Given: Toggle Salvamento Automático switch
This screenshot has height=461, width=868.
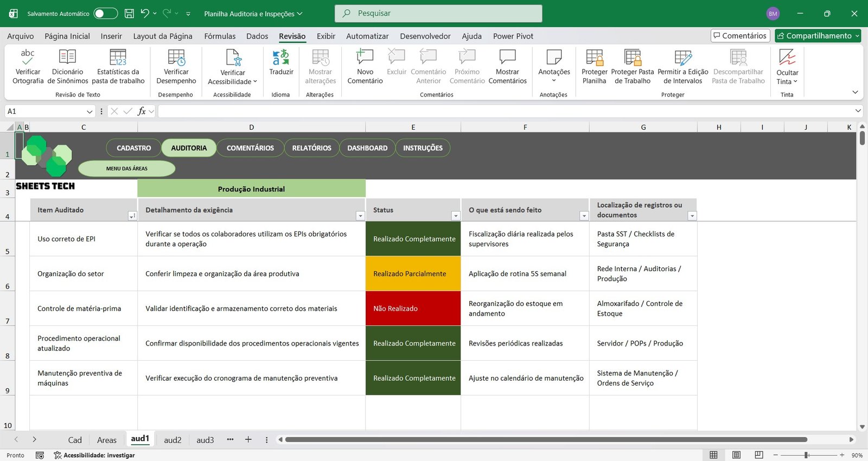Looking at the screenshot, I should [106, 14].
